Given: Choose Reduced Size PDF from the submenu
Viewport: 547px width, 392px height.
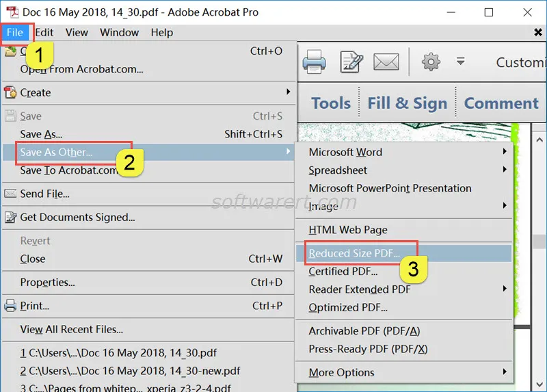Looking at the screenshot, I should pyautogui.click(x=354, y=253).
